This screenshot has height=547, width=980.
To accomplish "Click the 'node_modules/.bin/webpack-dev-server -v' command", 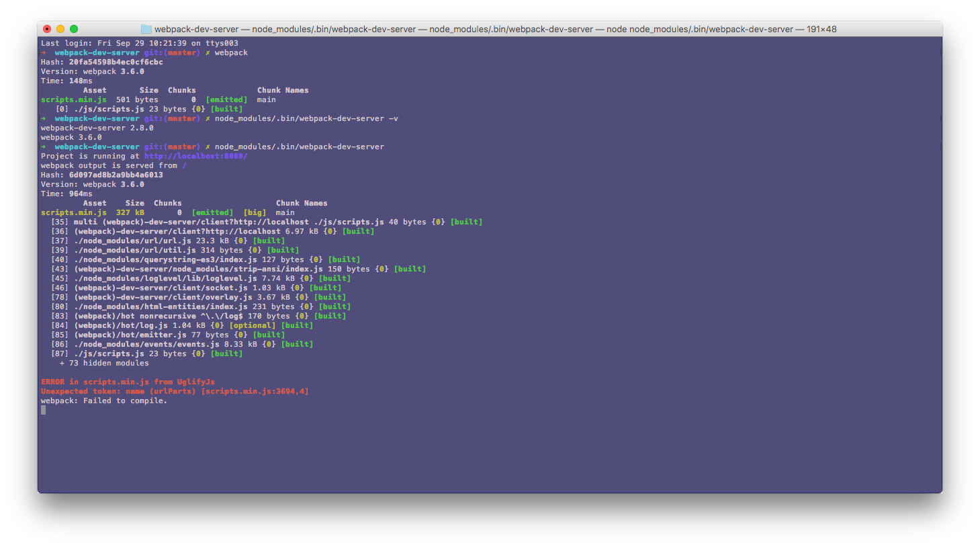I will (306, 118).
